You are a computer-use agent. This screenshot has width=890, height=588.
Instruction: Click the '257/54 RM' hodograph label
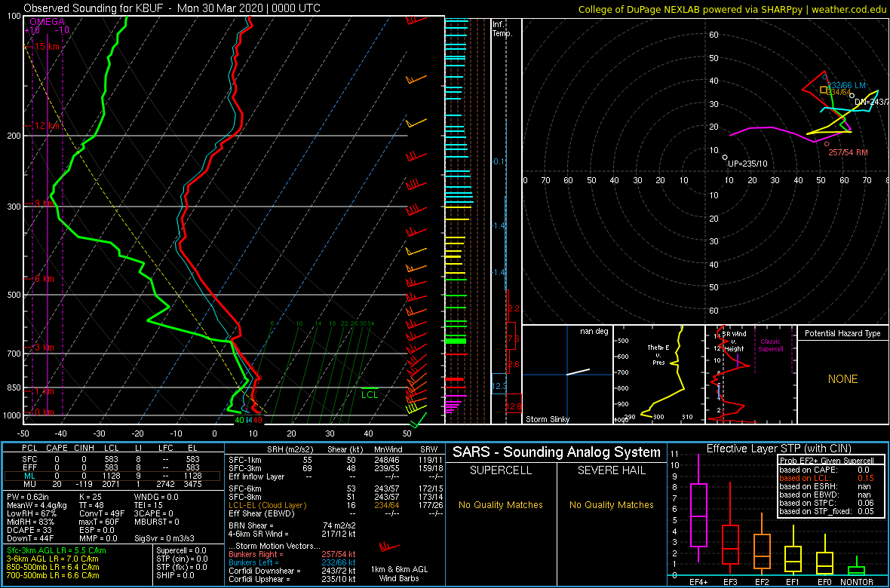[848, 153]
